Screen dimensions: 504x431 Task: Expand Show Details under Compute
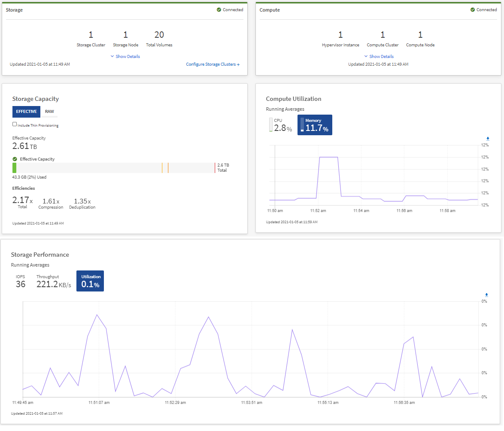coord(379,57)
